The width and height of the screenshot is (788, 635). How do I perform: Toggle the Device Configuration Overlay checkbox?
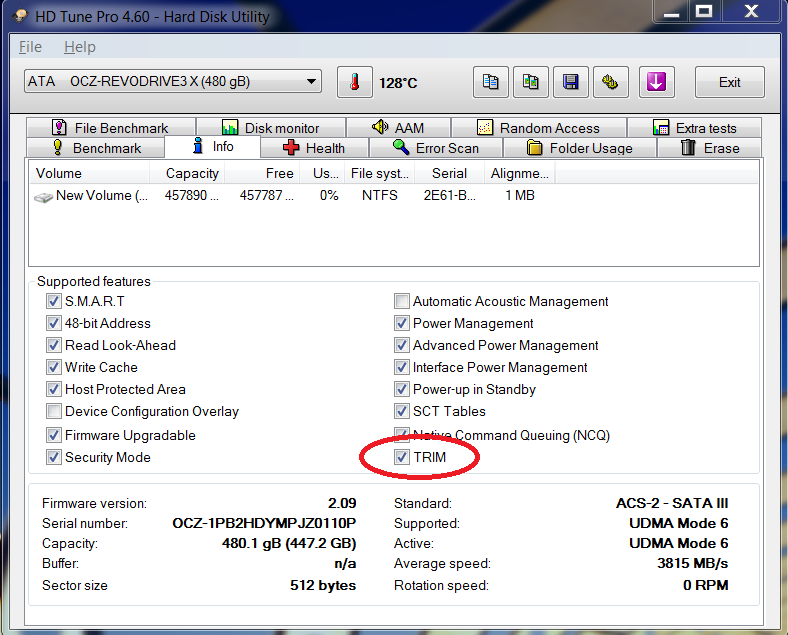tap(54, 411)
